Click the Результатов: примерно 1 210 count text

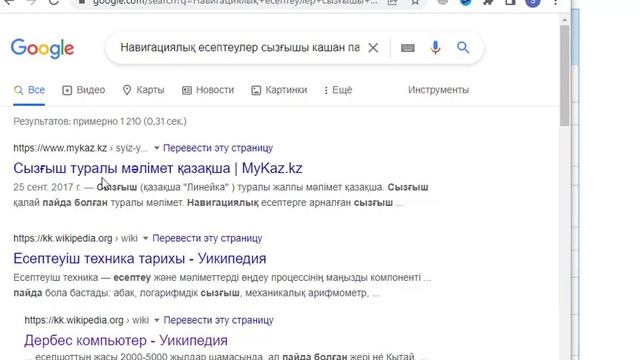[x=100, y=122]
